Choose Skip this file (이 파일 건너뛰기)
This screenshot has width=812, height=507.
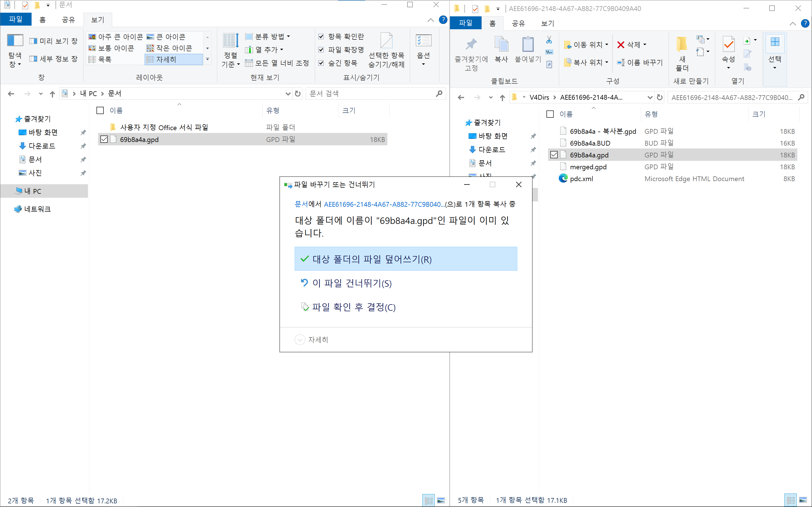point(352,283)
